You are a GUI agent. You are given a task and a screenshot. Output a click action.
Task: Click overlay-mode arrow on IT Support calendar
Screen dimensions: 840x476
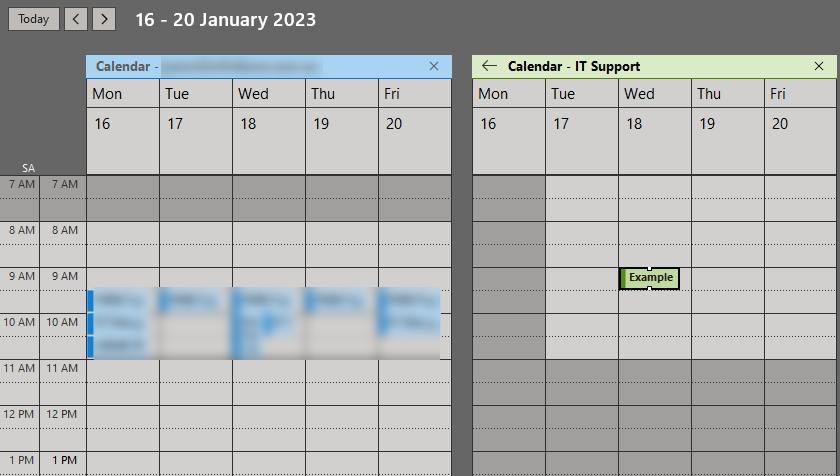click(489, 66)
